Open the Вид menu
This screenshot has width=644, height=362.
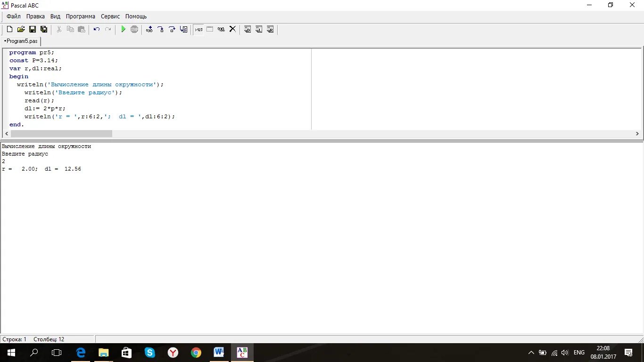click(55, 16)
